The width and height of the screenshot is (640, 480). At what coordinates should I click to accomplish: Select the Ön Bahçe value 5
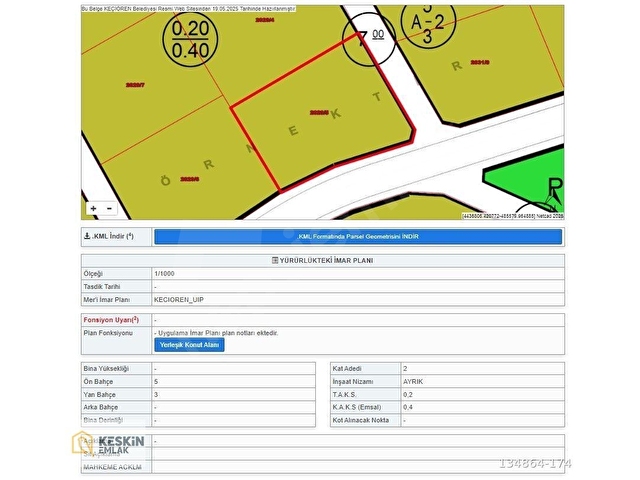pyautogui.click(x=156, y=382)
